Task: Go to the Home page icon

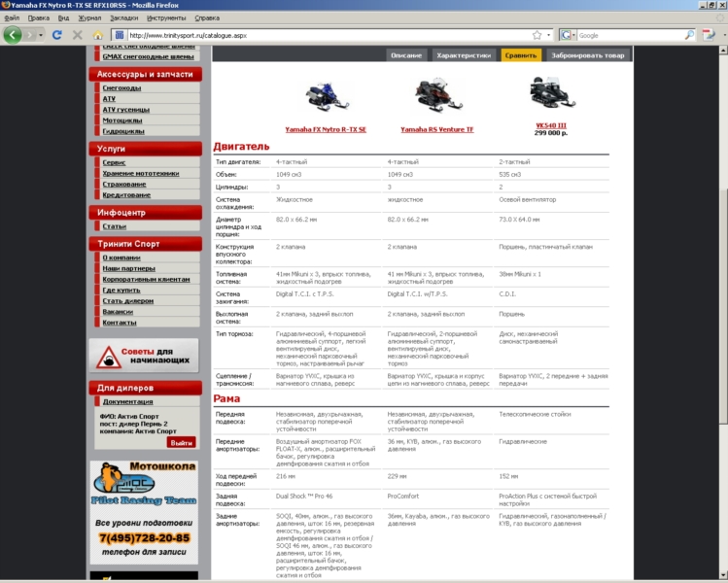Action: [97, 35]
